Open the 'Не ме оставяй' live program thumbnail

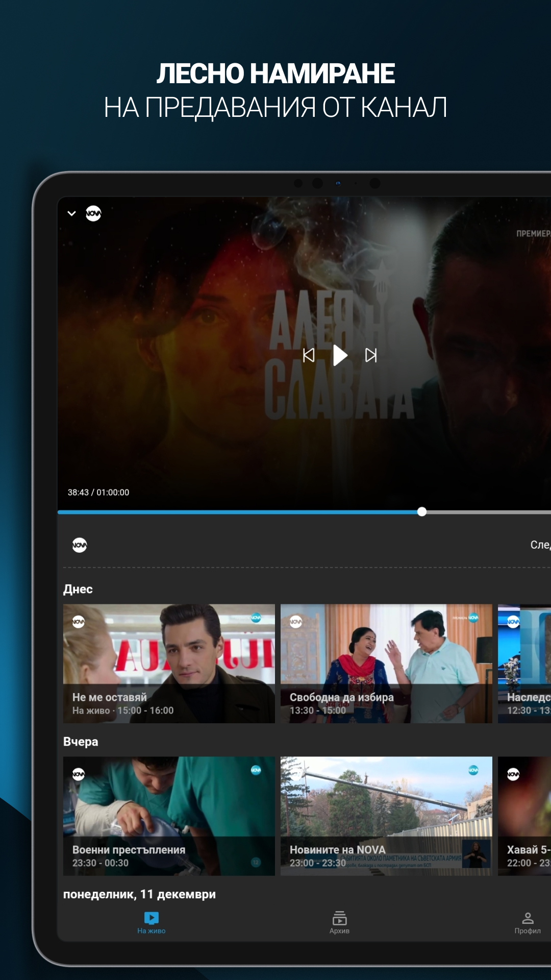coord(169,664)
